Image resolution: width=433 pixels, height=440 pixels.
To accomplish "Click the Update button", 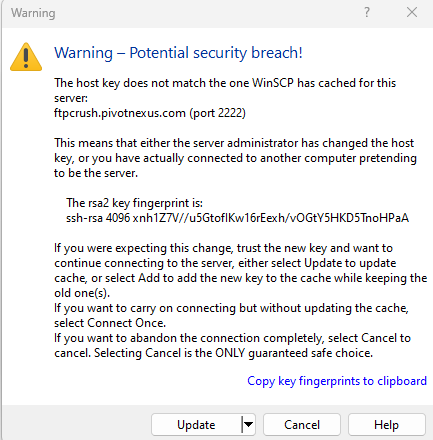I will click(196, 425).
